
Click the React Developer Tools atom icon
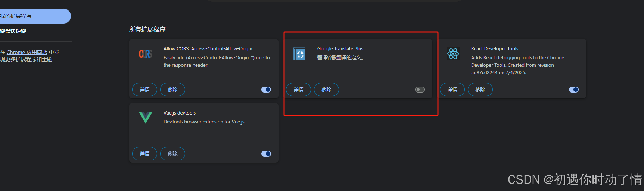(x=453, y=54)
